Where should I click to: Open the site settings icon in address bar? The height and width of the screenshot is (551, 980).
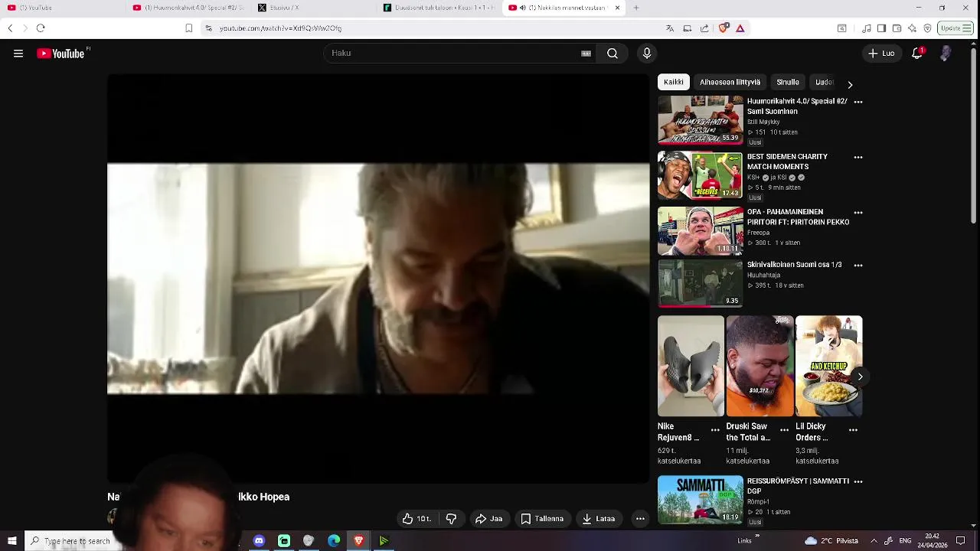pyautogui.click(x=208, y=28)
